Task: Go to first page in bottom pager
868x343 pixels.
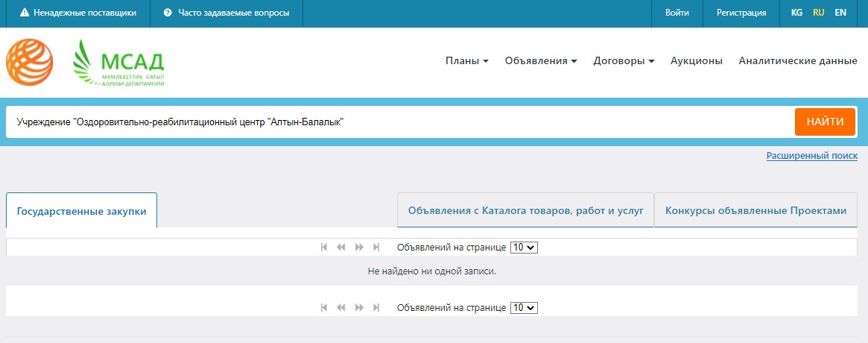Action: [324, 307]
